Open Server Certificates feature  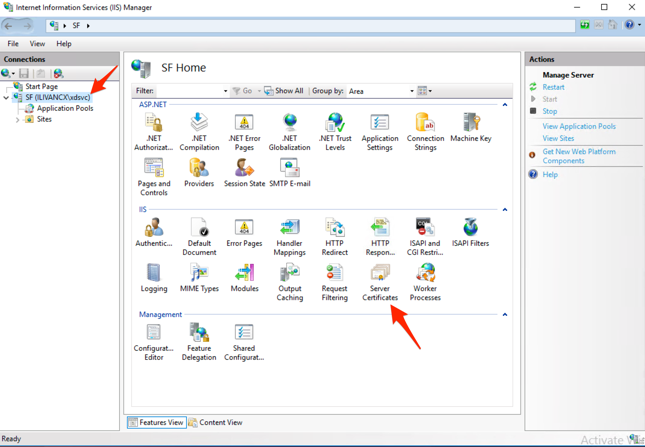[x=380, y=282]
